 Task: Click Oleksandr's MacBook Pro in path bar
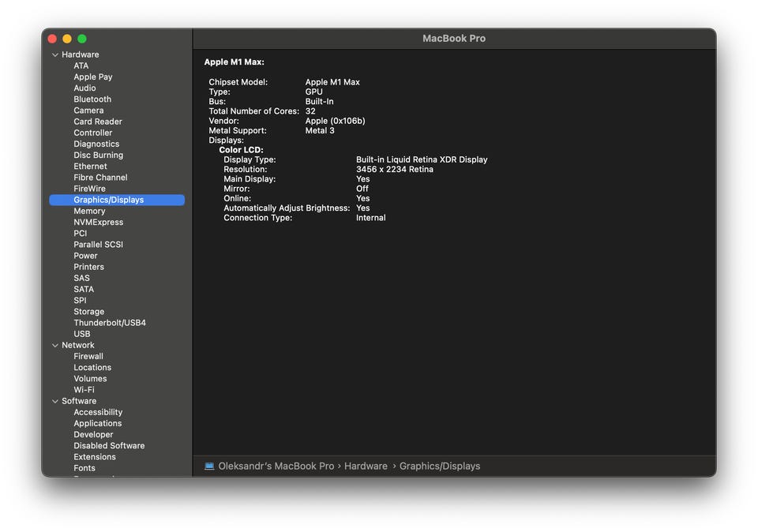pos(276,466)
